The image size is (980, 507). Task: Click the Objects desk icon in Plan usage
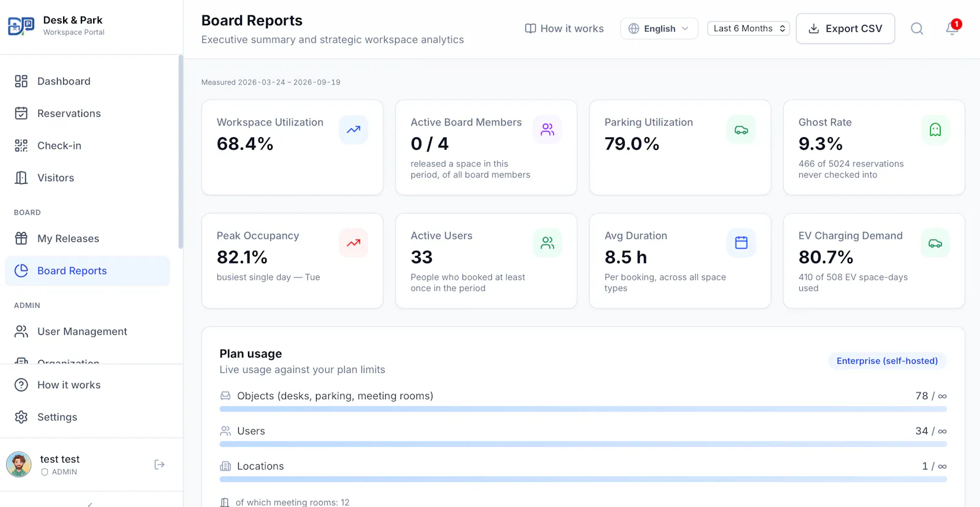[x=225, y=396]
